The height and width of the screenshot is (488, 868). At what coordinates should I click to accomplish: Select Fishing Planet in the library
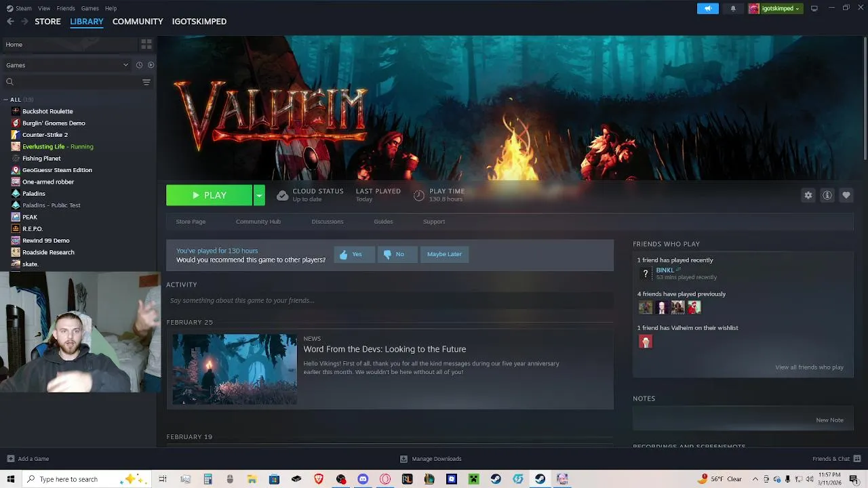coord(41,159)
